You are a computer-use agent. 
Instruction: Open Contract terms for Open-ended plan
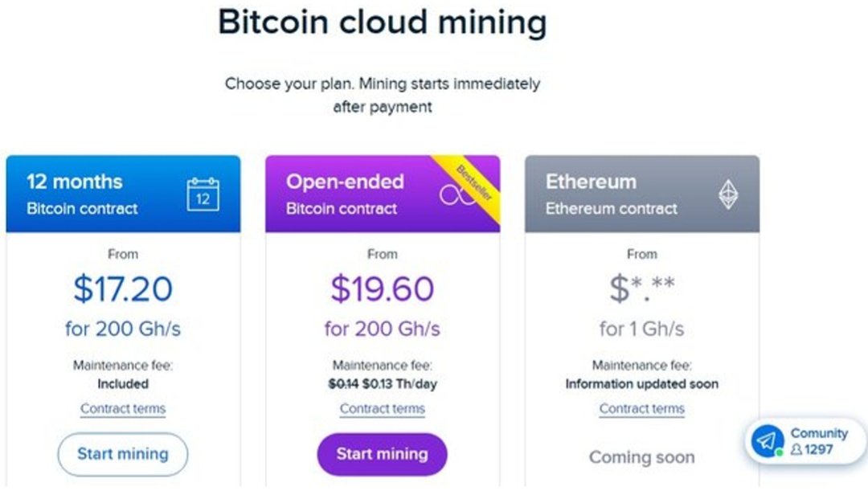tap(382, 409)
